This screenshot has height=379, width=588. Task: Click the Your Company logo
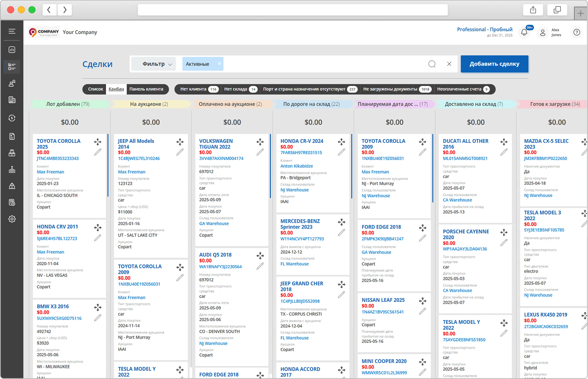point(44,32)
